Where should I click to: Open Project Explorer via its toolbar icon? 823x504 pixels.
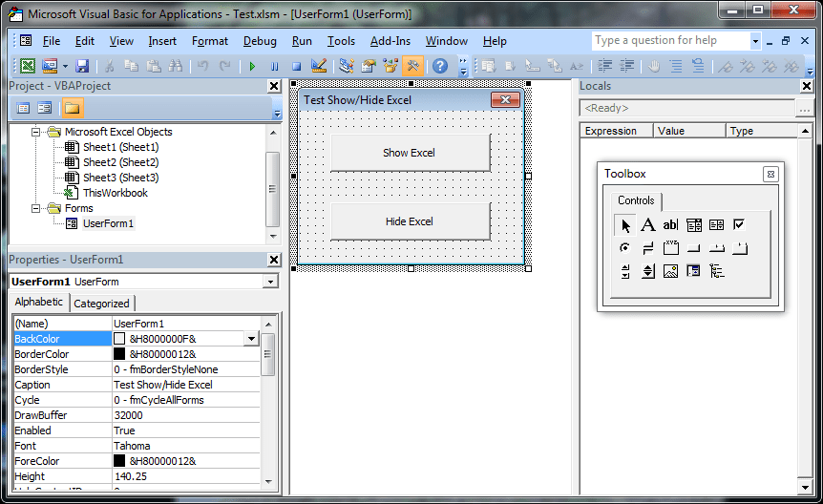tap(346, 66)
